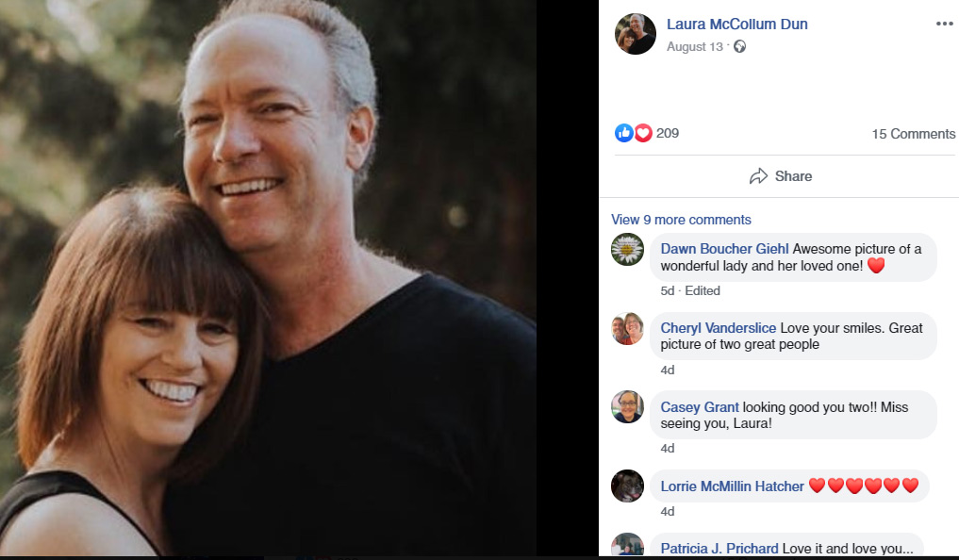Open Casey Grant's avatar
This screenshot has height=560, width=959.
click(627, 407)
